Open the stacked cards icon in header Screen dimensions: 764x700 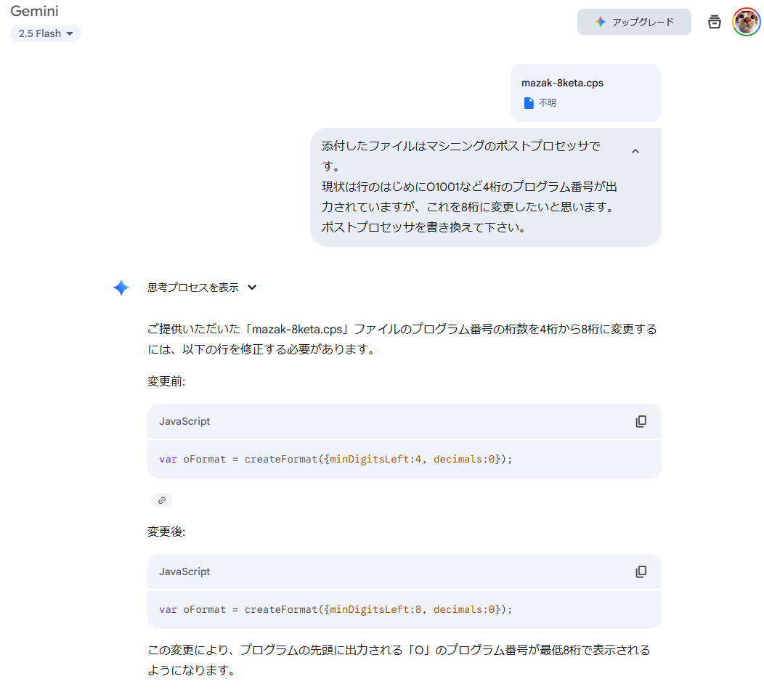click(x=715, y=22)
